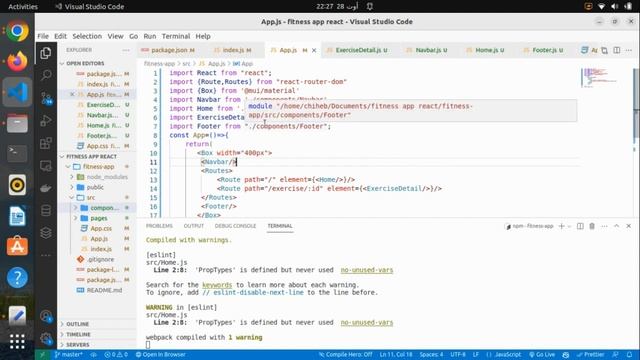The height and width of the screenshot is (360, 640).
Task: Open the Remote Explorer view
Action: point(46,166)
